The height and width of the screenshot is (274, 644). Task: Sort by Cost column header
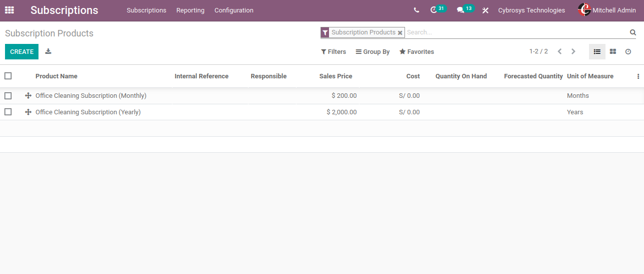coord(413,76)
